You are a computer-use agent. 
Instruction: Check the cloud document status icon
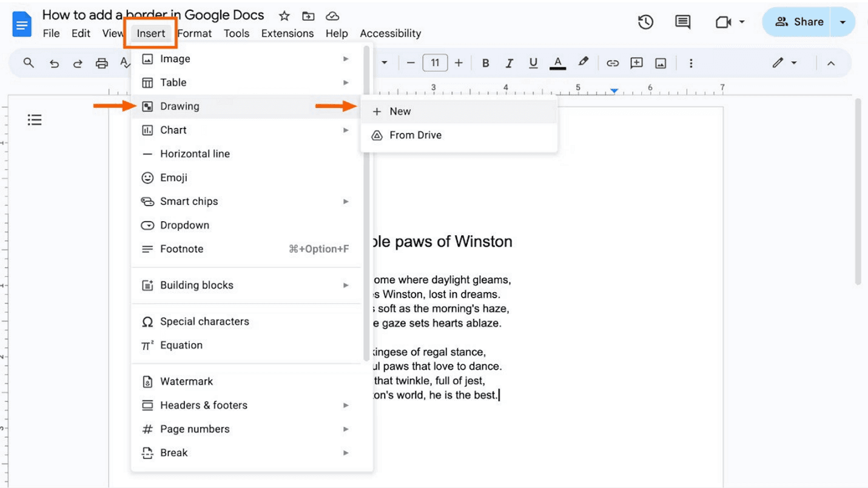click(332, 16)
